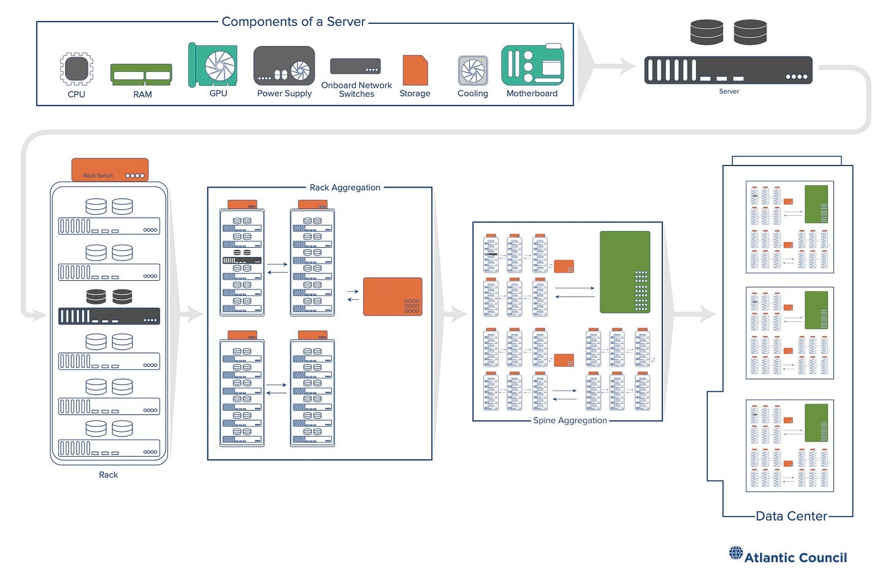Click the left disk stack above the Server
This screenshot has height=588, width=893.
click(x=707, y=32)
